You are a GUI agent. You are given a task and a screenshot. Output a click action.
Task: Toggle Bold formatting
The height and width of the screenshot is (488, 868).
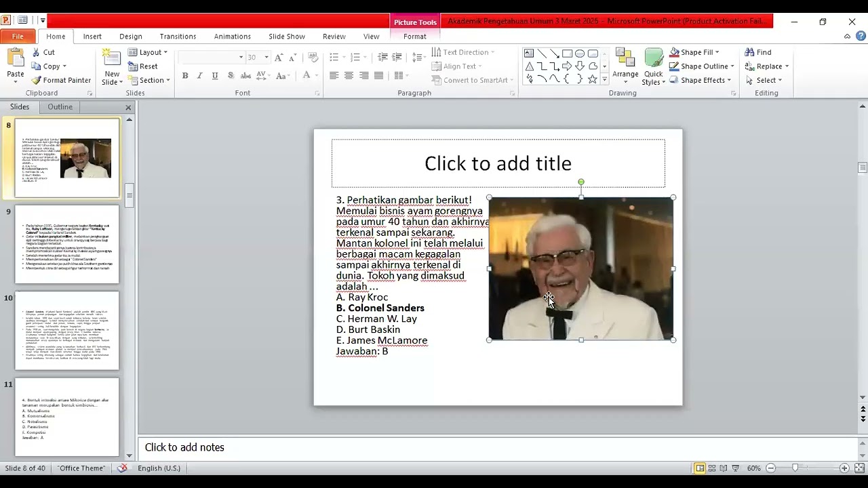tap(185, 75)
